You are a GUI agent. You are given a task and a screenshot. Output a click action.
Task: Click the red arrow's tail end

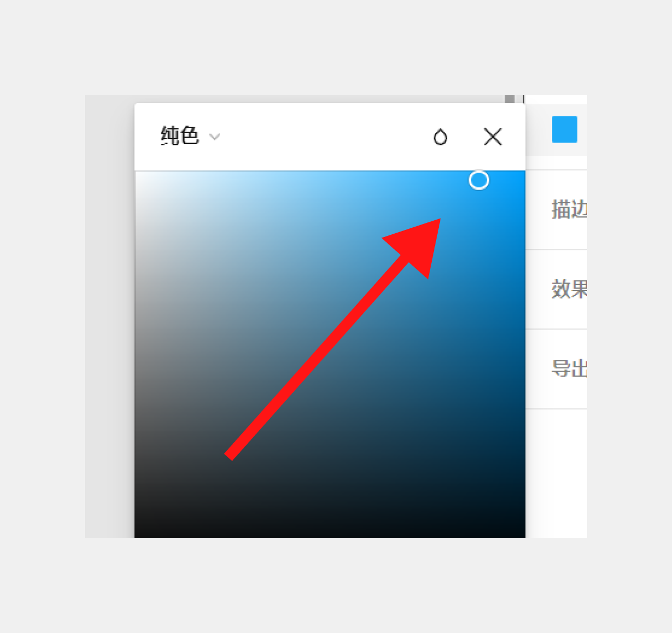pyautogui.click(x=229, y=457)
